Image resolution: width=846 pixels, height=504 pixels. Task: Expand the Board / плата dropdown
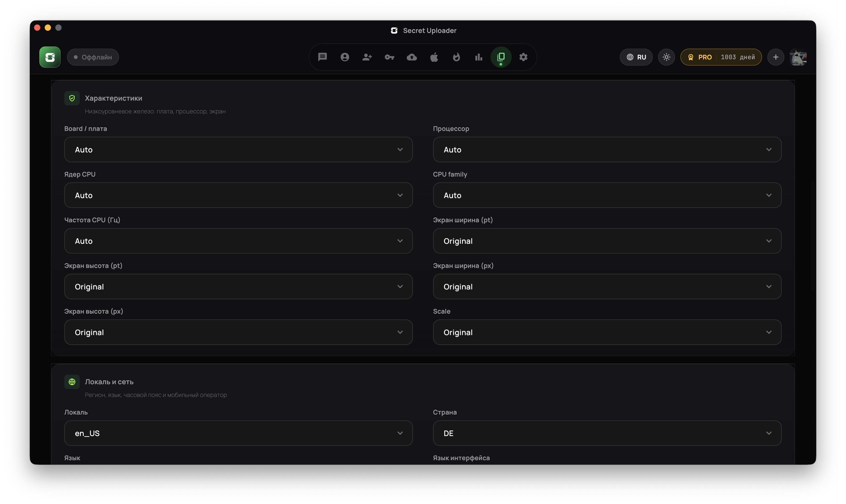pyautogui.click(x=238, y=150)
